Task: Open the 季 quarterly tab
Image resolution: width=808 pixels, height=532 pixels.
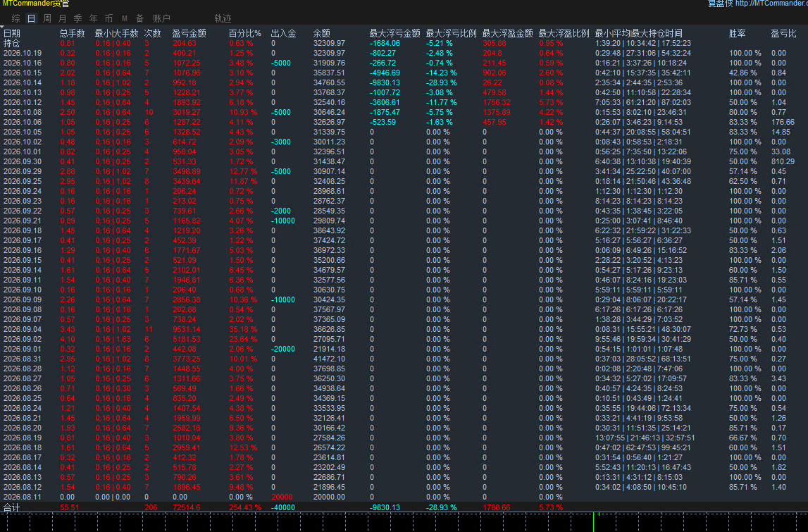Action: click(x=77, y=18)
